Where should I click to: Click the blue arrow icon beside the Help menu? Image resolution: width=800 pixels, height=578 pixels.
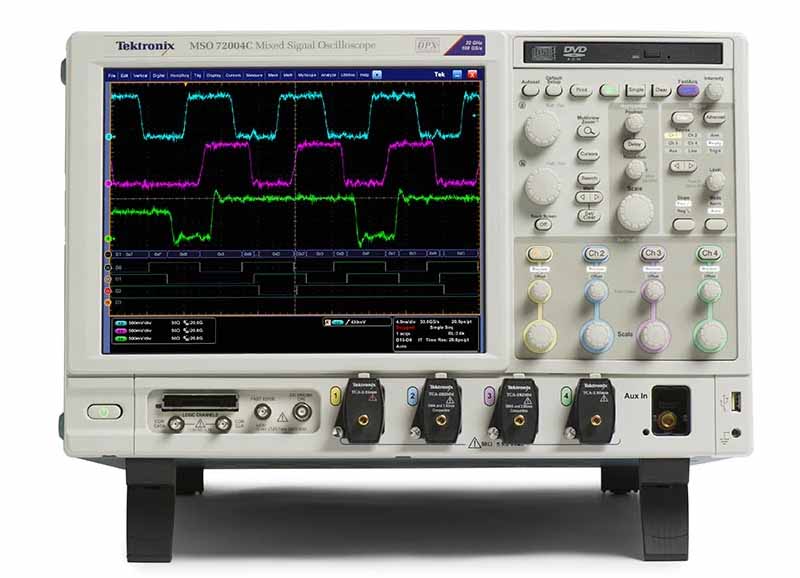377,73
